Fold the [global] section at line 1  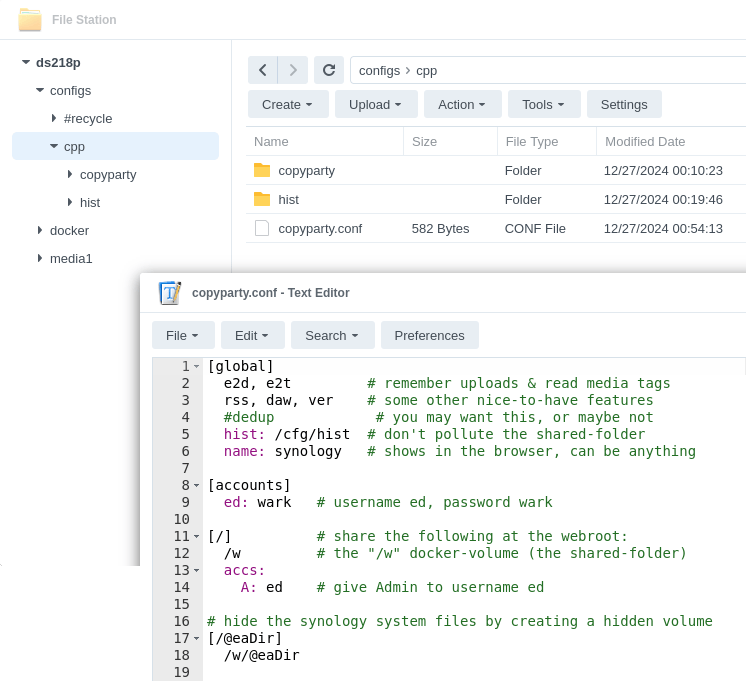tap(196, 366)
